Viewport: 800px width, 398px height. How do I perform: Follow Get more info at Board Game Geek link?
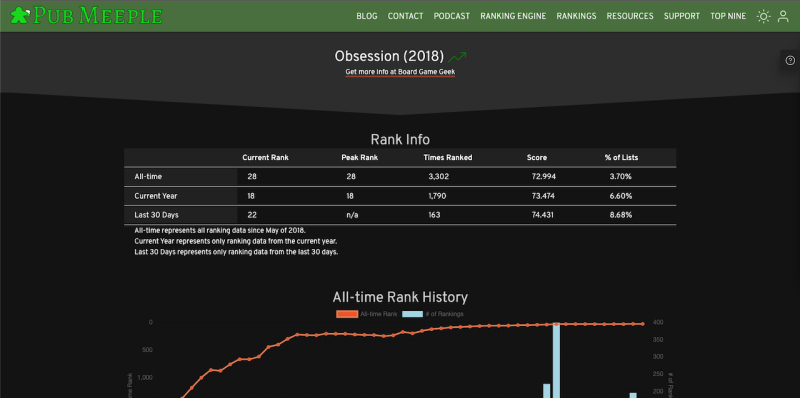[x=400, y=72]
